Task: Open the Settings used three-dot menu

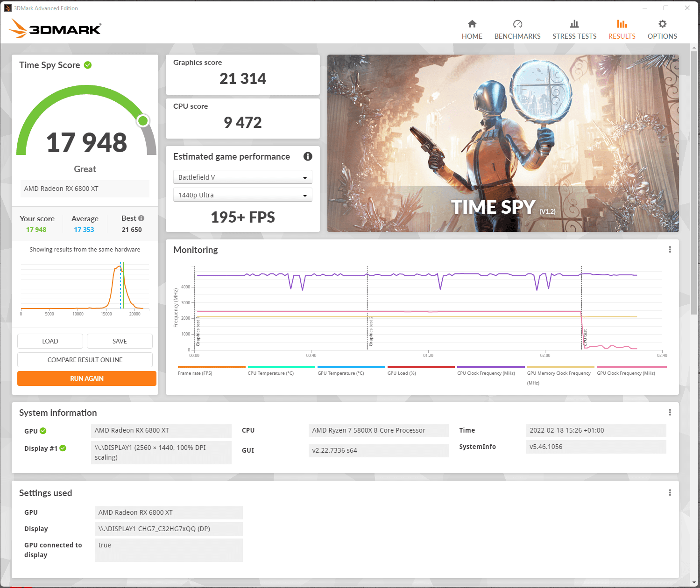Action: coord(670,493)
